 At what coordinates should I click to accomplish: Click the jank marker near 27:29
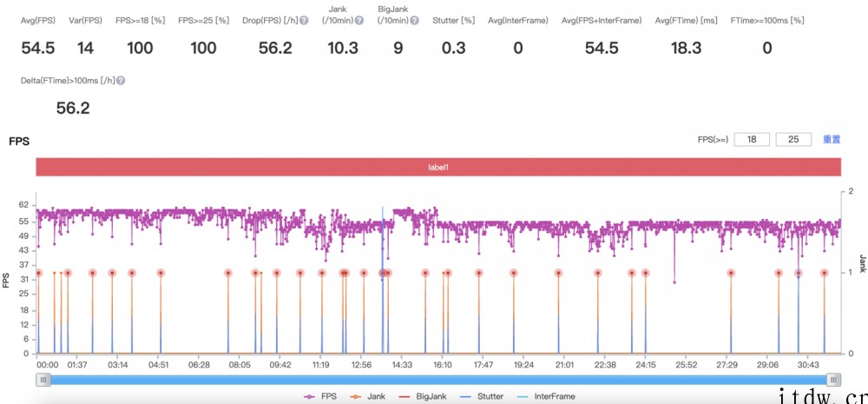click(731, 273)
